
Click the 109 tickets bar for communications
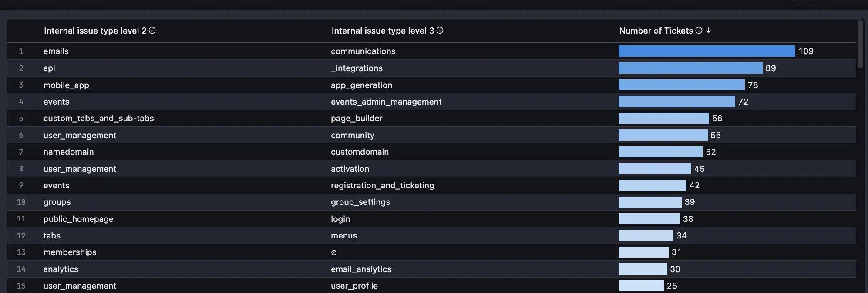click(706, 51)
